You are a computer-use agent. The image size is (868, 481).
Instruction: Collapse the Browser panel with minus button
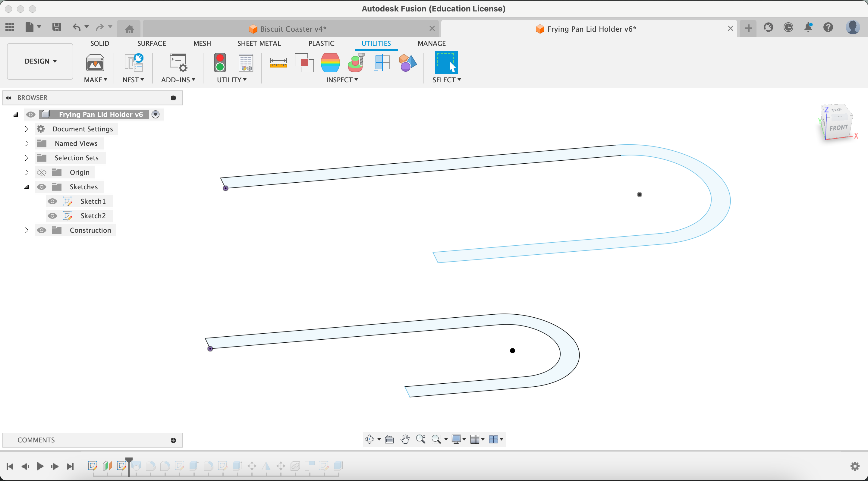(x=174, y=98)
